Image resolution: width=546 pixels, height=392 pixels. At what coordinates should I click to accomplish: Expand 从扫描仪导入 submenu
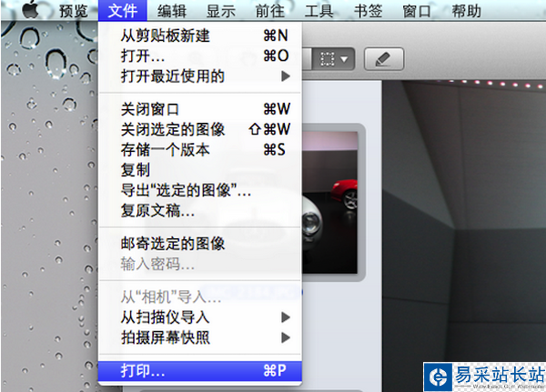click(x=200, y=317)
